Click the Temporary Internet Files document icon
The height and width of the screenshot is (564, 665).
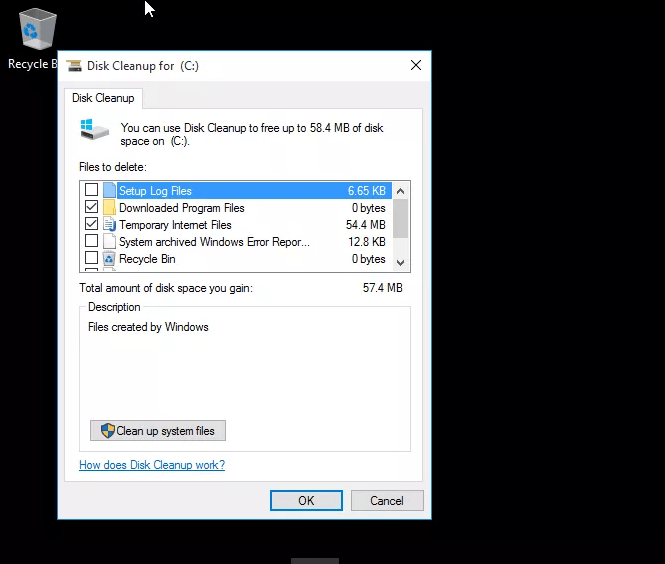(x=109, y=225)
